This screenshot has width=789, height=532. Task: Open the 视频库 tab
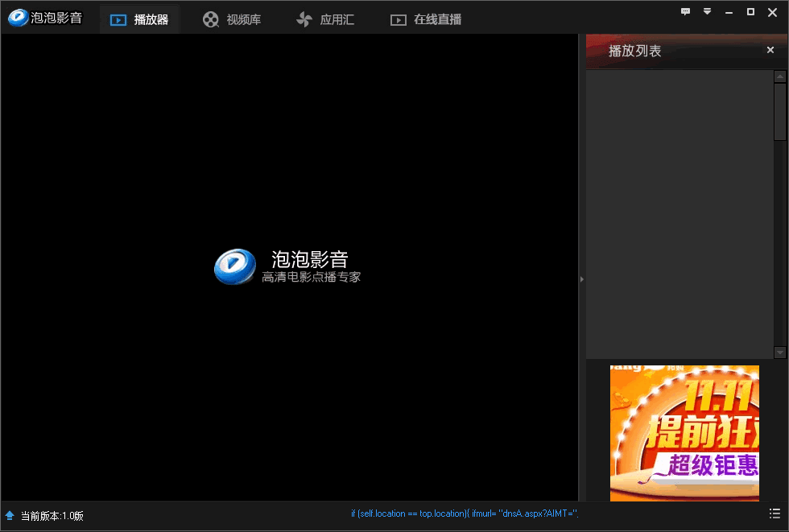(x=232, y=19)
